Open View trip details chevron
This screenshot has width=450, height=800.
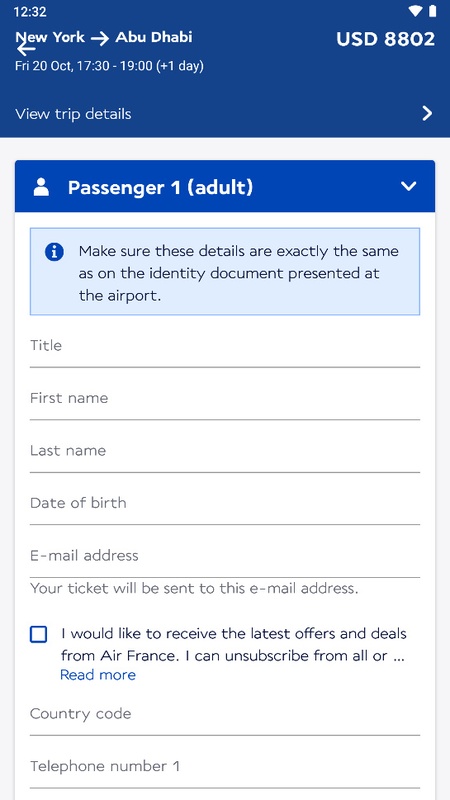tap(428, 113)
